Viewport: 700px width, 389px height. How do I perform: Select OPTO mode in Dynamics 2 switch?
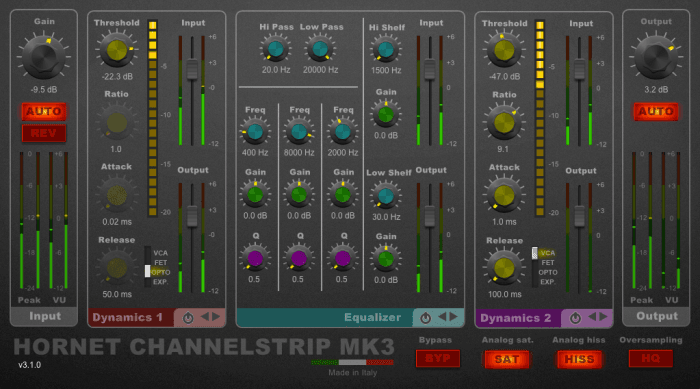pos(548,272)
